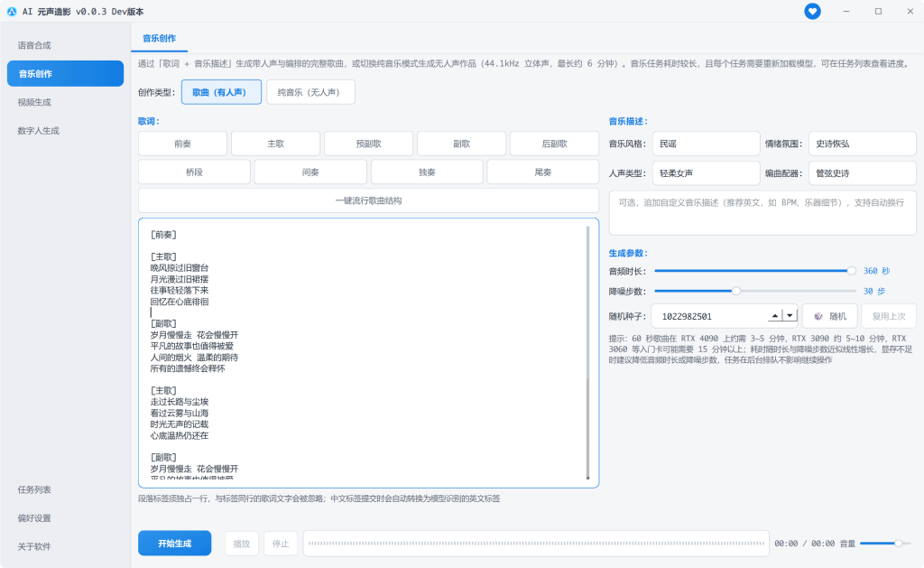The height and width of the screenshot is (568, 924).
Task: Insert 桥段 section tag
Action: click(x=195, y=172)
